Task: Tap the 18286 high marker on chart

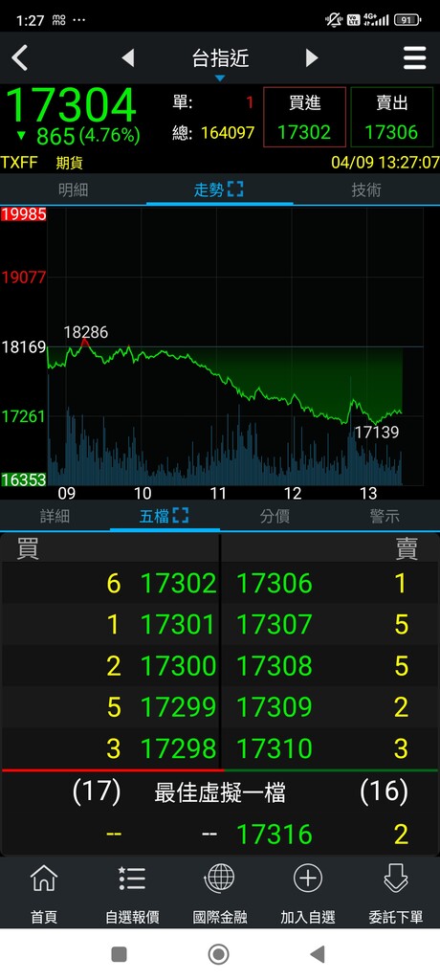Action: 86,332
